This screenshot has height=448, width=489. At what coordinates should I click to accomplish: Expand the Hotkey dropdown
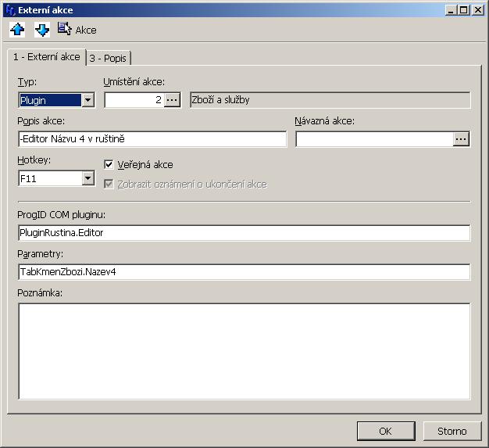pos(88,178)
